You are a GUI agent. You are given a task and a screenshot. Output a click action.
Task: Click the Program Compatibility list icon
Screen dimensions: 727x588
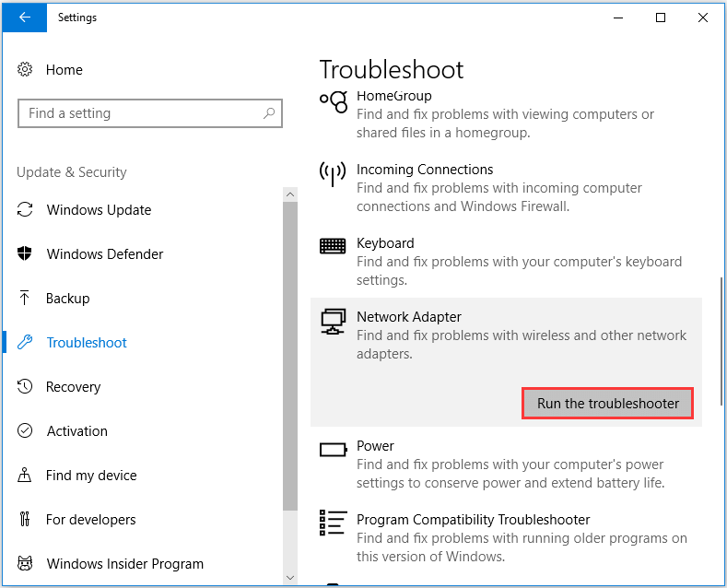334,523
